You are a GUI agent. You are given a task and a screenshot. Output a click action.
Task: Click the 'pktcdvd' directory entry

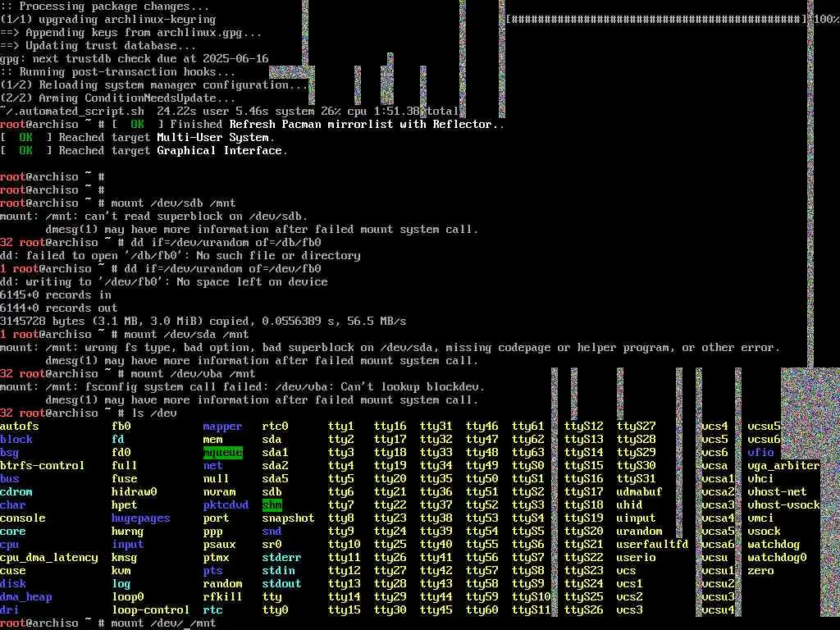(x=226, y=505)
